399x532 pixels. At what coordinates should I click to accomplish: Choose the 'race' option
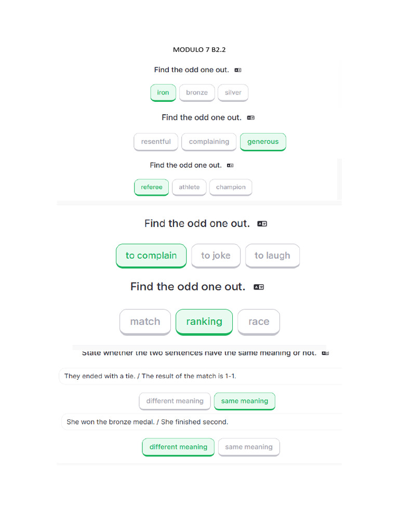(259, 322)
